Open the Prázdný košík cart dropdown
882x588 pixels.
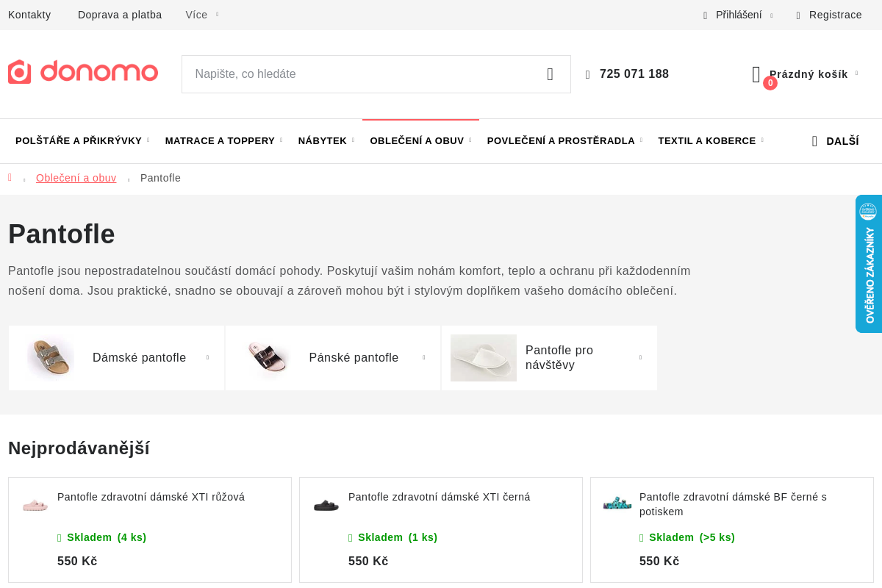814,74
